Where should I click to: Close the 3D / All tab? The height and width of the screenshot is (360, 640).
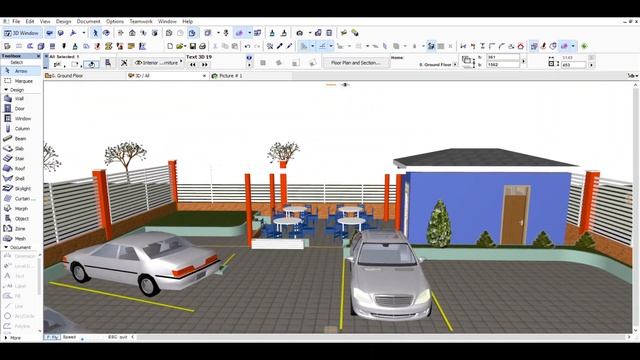click(204, 76)
